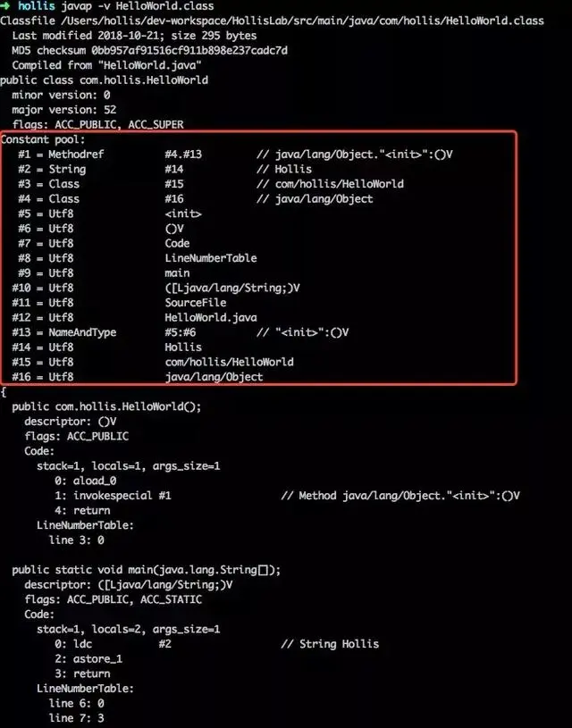Click the MD5 checksum value
The width and height of the screenshot is (572, 728).
189,50
